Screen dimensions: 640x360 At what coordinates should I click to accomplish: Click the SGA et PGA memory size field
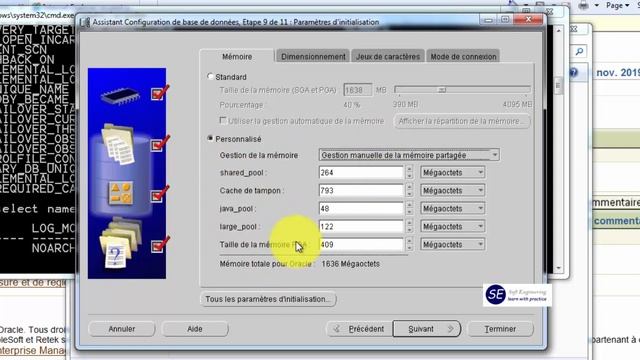(358, 90)
